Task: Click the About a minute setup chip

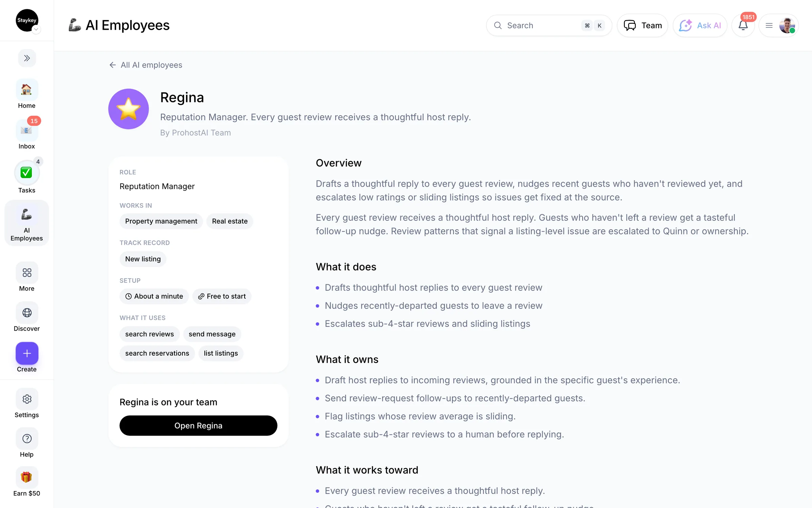Action: [x=154, y=296]
